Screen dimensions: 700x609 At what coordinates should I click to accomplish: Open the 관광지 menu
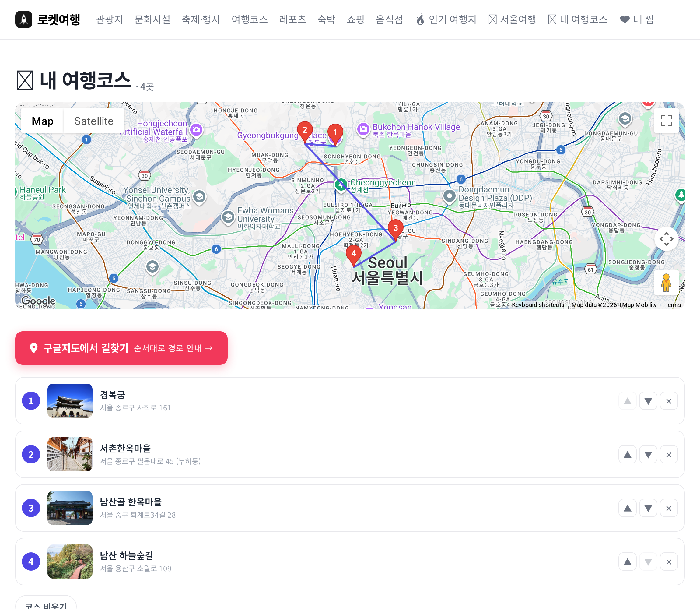coord(109,19)
